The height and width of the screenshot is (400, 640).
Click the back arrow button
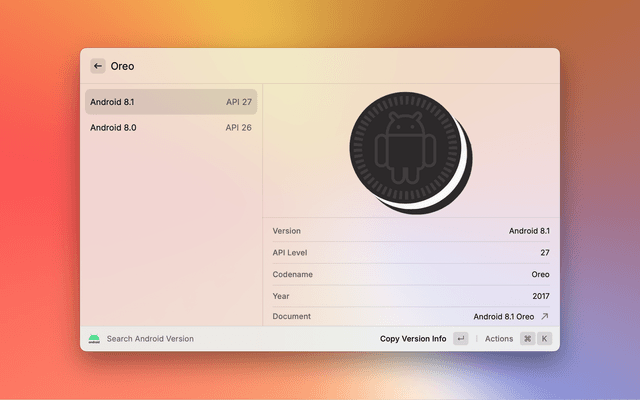98,66
